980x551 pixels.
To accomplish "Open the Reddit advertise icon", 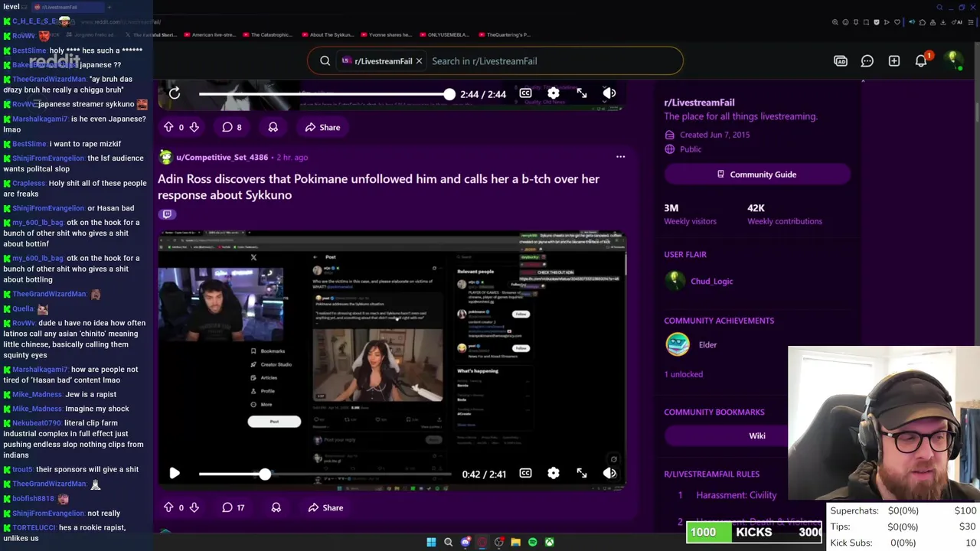I will click(841, 61).
